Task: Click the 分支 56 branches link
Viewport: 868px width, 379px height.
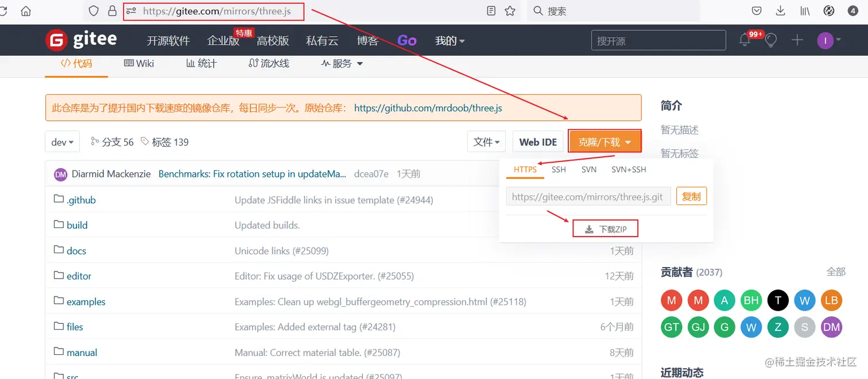Action: point(111,142)
